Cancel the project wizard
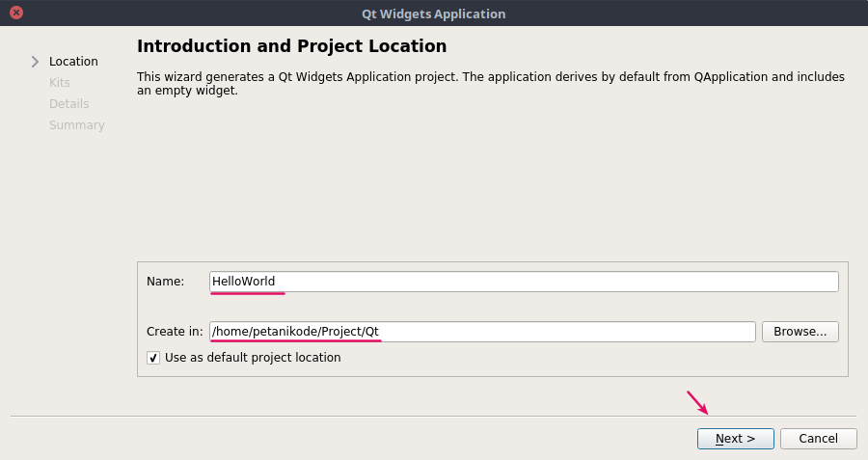Image resolution: width=868 pixels, height=460 pixels. pyautogui.click(x=818, y=439)
